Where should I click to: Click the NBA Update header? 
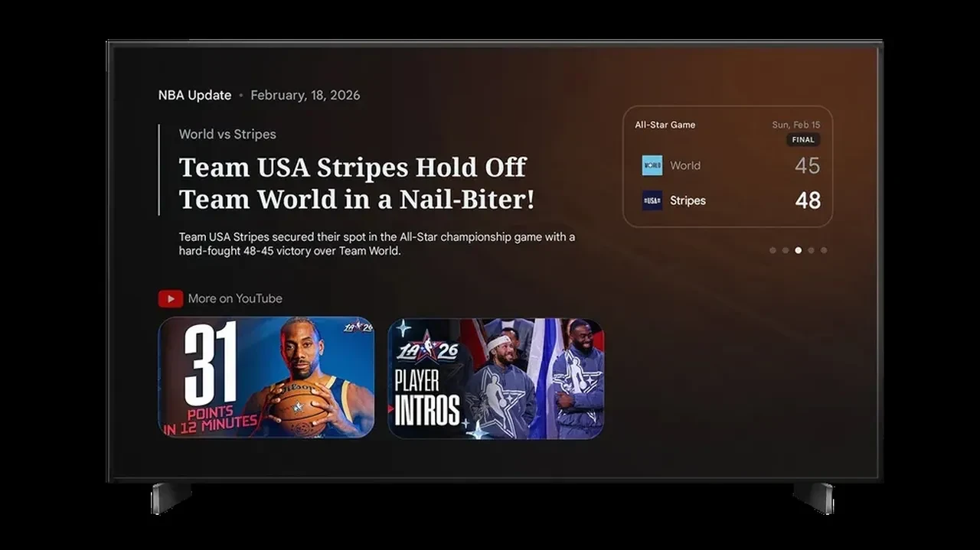pos(195,95)
